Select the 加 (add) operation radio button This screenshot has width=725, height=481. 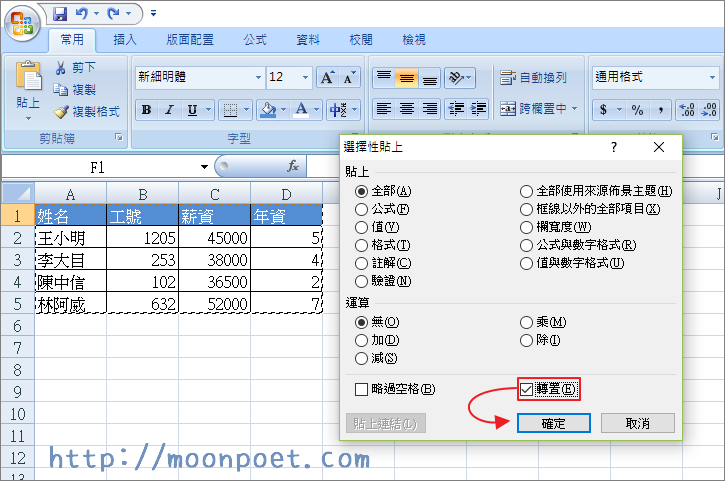coord(362,340)
